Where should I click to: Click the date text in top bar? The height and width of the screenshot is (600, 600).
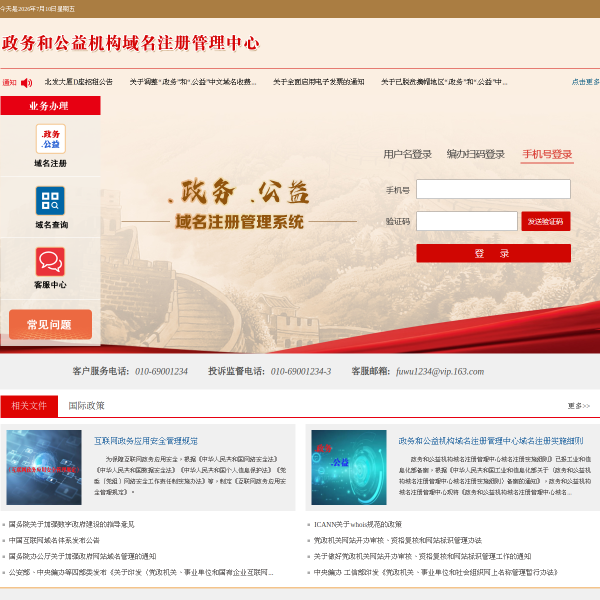tap(38, 9)
